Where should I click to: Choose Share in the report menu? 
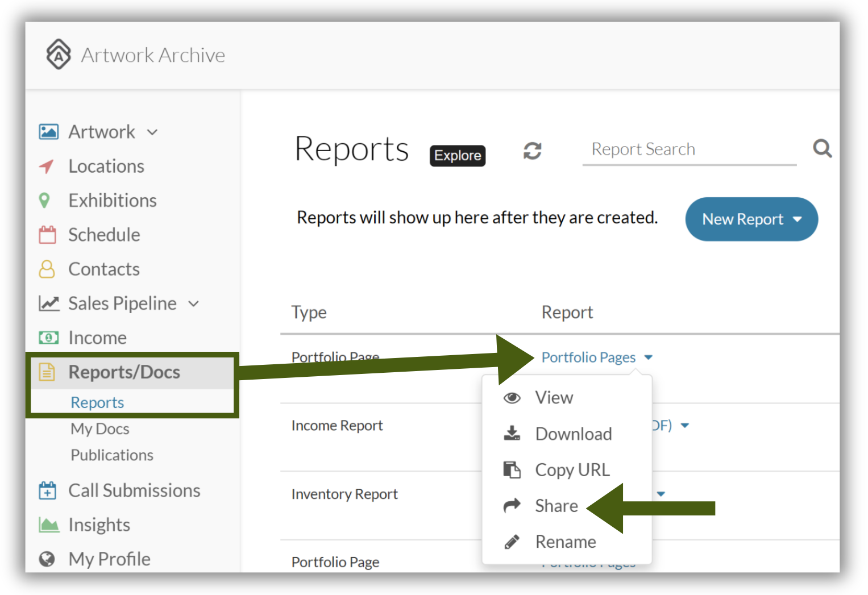pos(556,506)
